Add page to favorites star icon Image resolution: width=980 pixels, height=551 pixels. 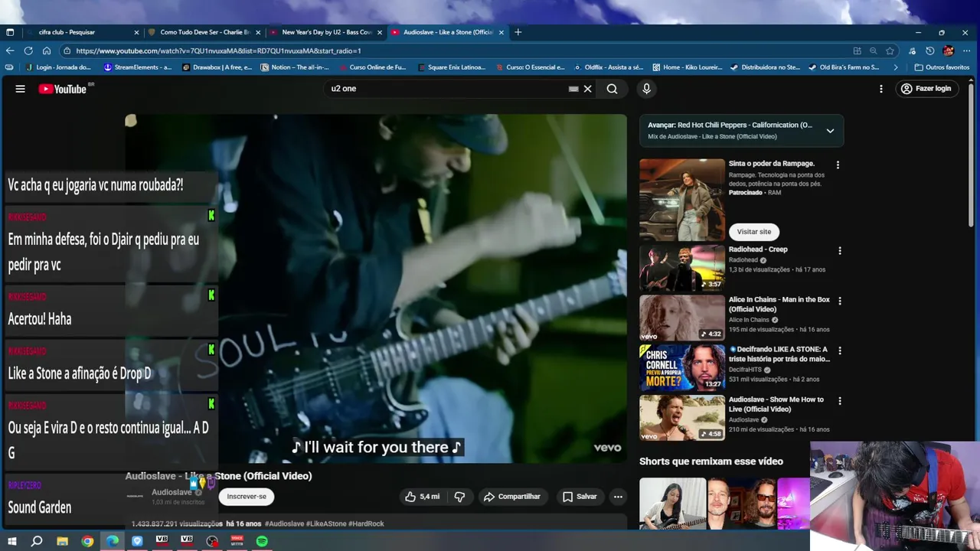(x=890, y=51)
